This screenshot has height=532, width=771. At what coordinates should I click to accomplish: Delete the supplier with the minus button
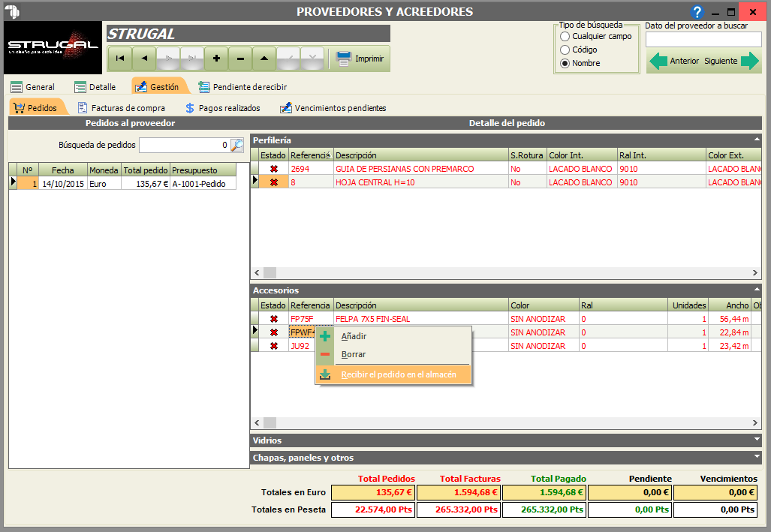240,59
